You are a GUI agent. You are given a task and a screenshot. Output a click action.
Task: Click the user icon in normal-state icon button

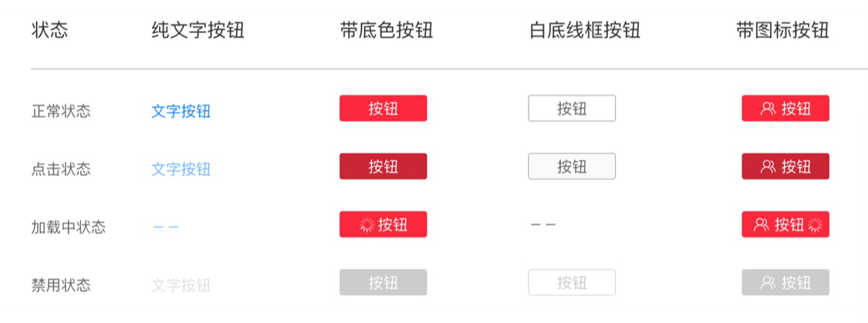[768, 109]
